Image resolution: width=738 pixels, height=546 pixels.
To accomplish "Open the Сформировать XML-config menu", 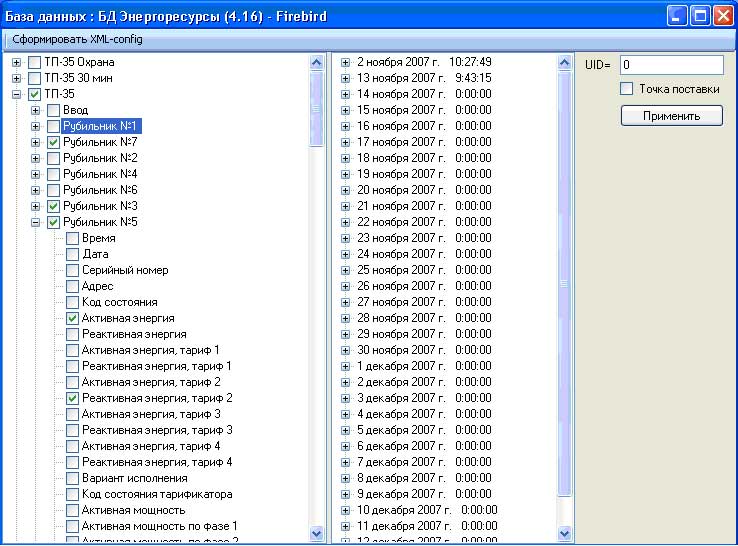I will point(77,39).
